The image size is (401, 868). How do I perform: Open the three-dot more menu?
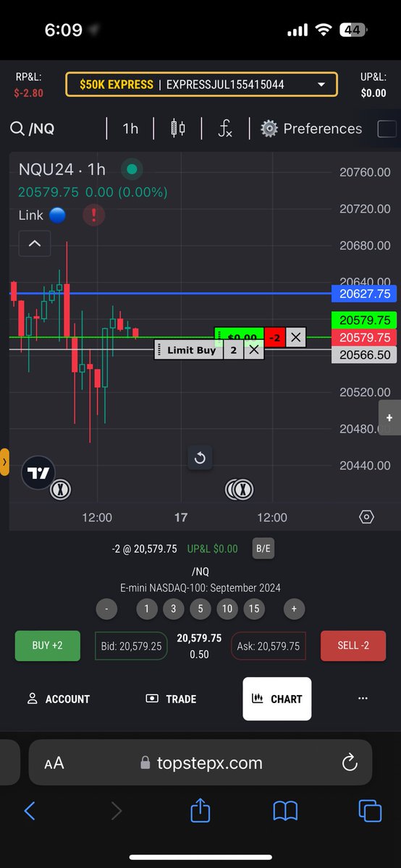pyautogui.click(x=363, y=699)
